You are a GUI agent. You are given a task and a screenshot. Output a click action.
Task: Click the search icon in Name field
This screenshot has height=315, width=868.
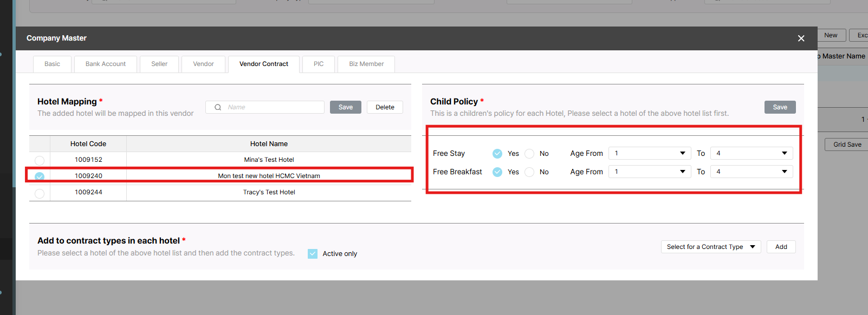pos(218,107)
